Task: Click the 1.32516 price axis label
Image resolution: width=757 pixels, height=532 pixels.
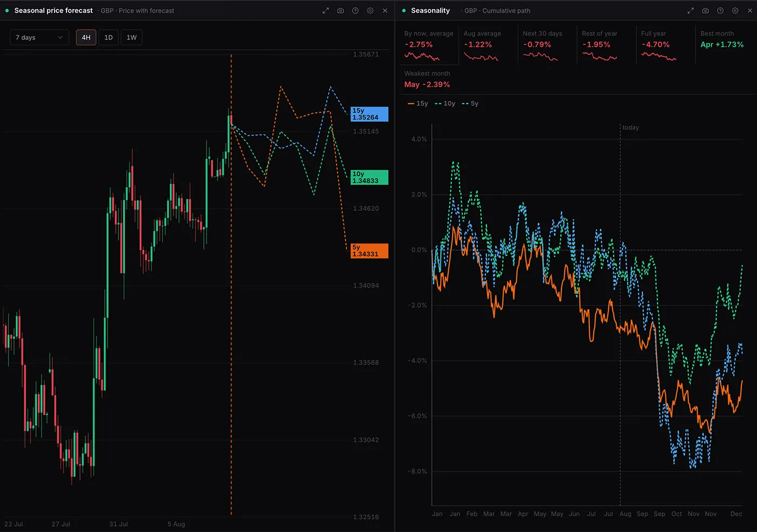Action: point(366,517)
